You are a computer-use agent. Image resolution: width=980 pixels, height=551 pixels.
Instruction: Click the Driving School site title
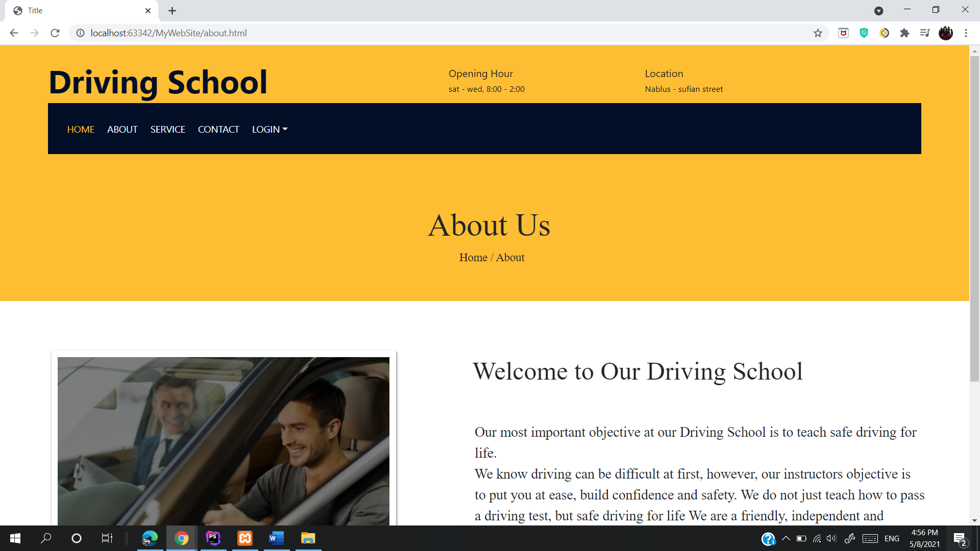(x=158, y=82)
